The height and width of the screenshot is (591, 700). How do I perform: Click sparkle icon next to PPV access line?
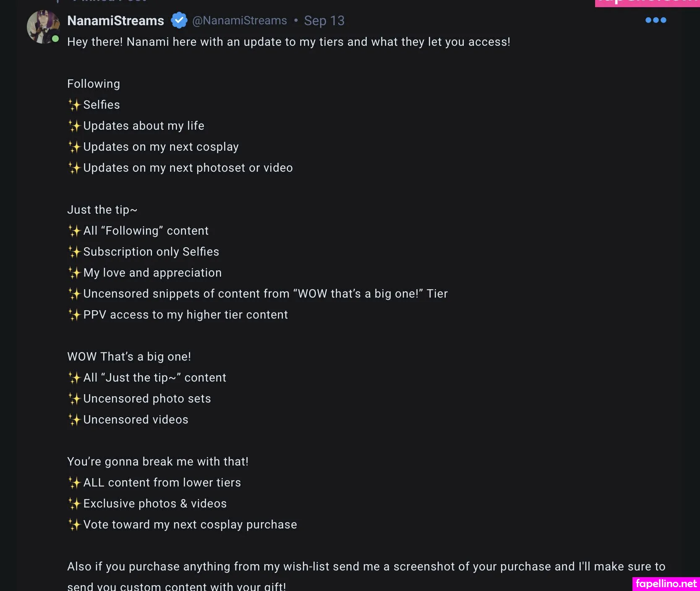(74, 315)
